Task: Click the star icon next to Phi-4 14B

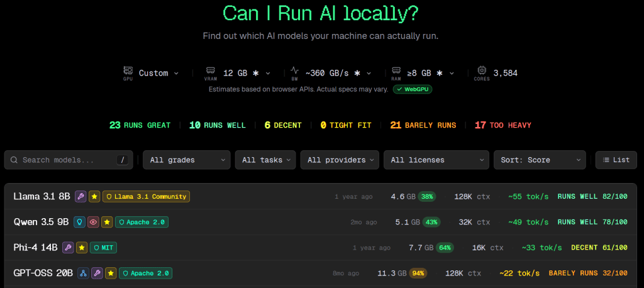Action: click(82, 248)
